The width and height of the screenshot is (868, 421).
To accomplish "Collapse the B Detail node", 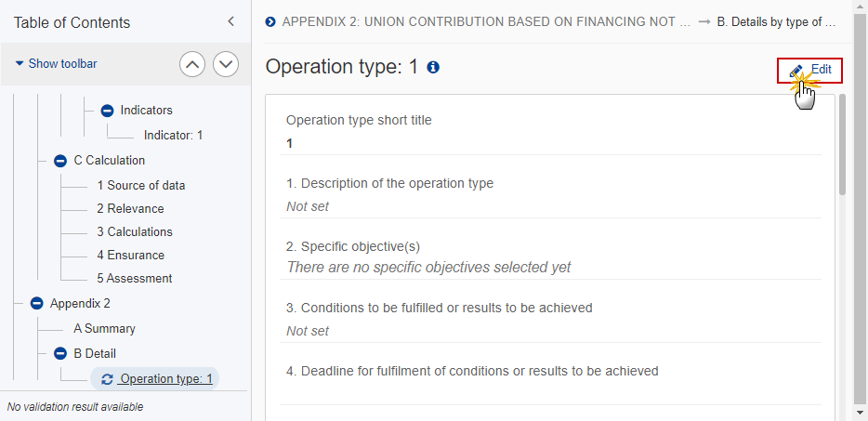I will [60, 353].
